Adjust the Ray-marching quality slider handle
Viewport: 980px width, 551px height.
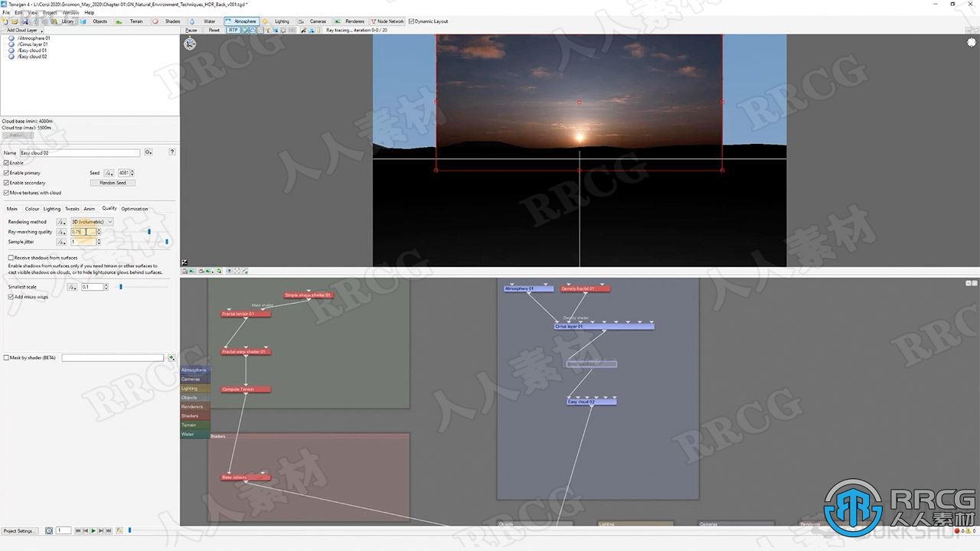(149, 232)
